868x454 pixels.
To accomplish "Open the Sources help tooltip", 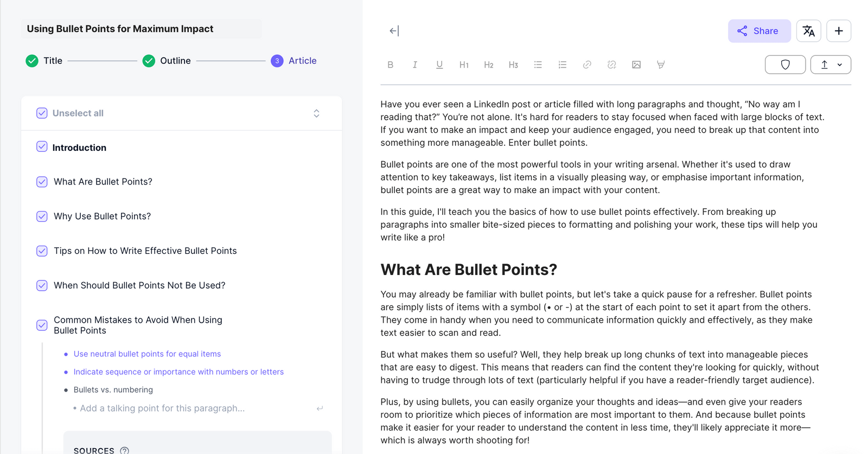I will click(x=124, y=450).
